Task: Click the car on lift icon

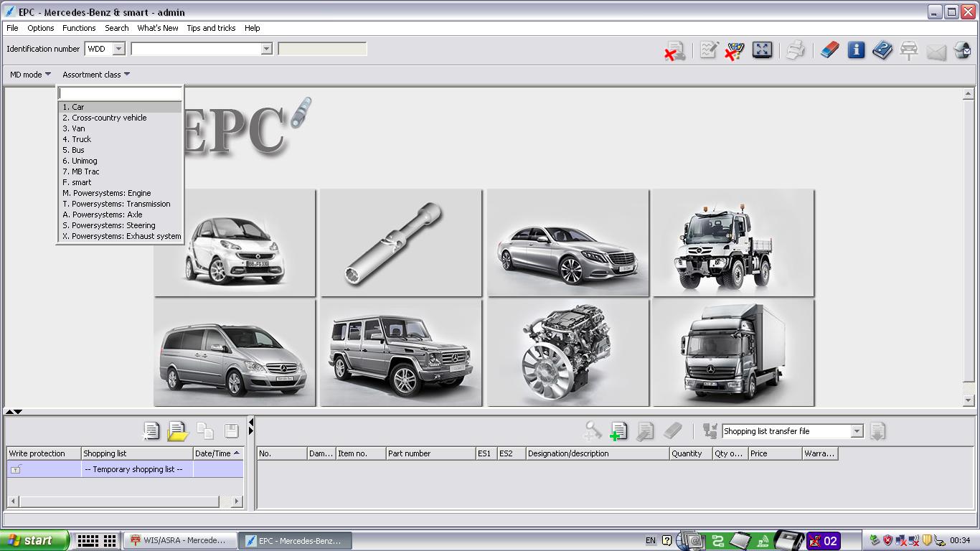Action: click(909, 50)
